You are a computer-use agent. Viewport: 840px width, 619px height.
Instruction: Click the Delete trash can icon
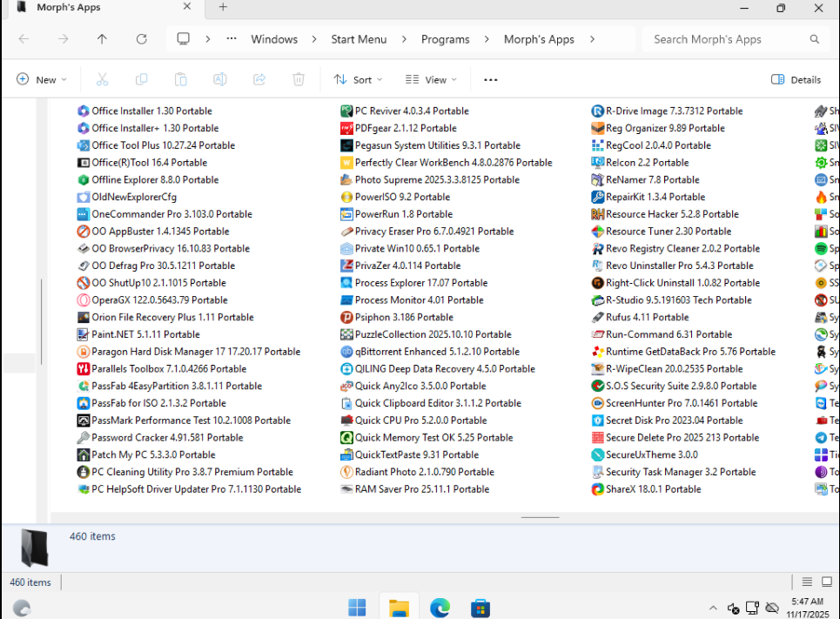[299, 79]
